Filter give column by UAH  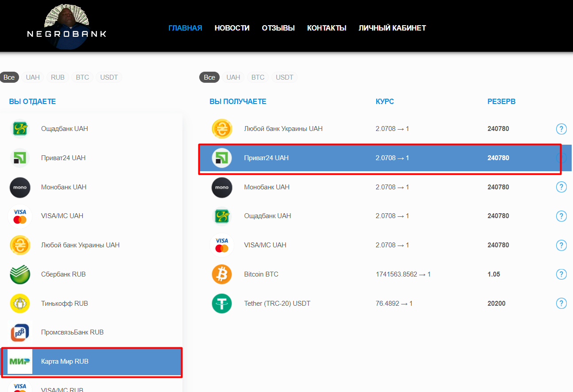33,77
